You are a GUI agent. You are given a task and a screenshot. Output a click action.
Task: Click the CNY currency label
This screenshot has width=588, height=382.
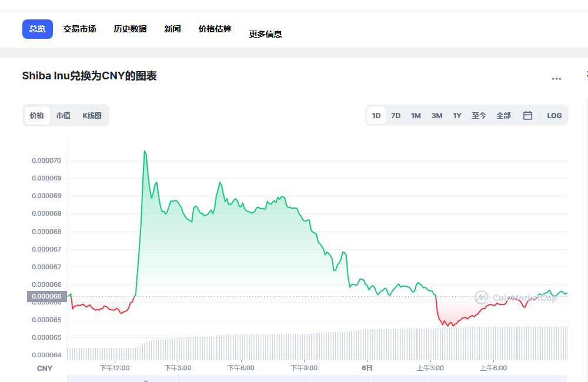point(44,367)
